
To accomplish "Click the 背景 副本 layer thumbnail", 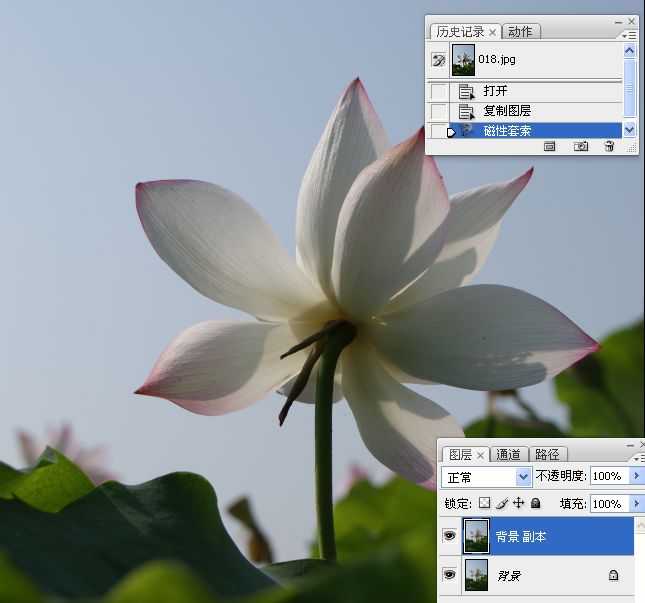I will [476, 536].
